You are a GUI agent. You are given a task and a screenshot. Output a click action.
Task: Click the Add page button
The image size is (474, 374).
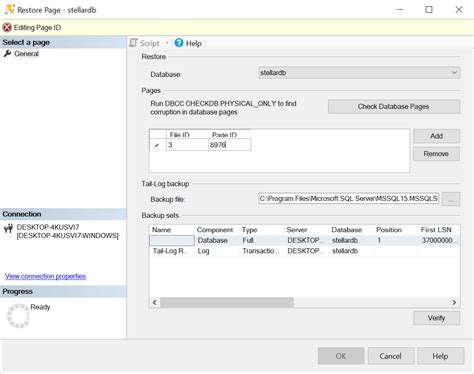[x=436, y=136]
